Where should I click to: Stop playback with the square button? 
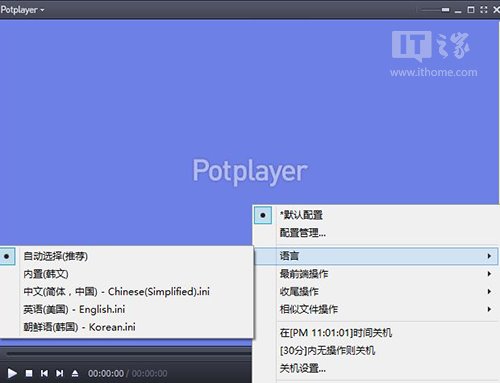tap(29, 373)
